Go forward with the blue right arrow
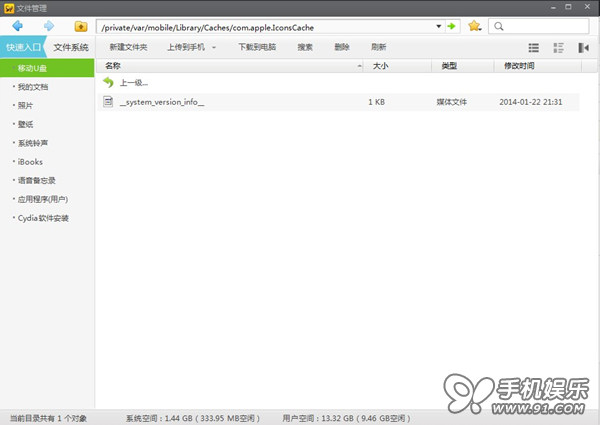This screenshot has width=600, height=425. (49, 26)
